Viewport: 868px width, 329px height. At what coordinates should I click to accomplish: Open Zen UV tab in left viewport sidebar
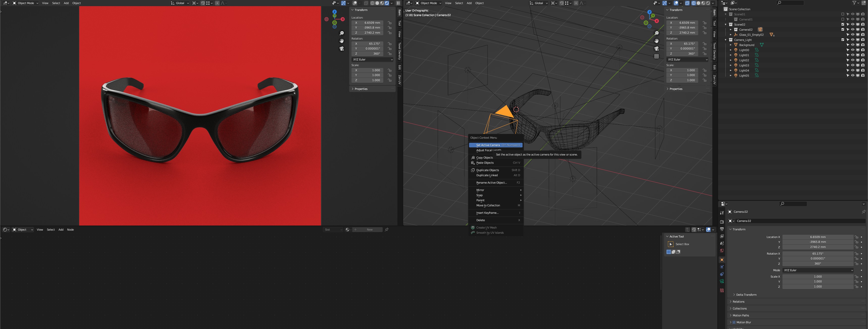(400, 80)
